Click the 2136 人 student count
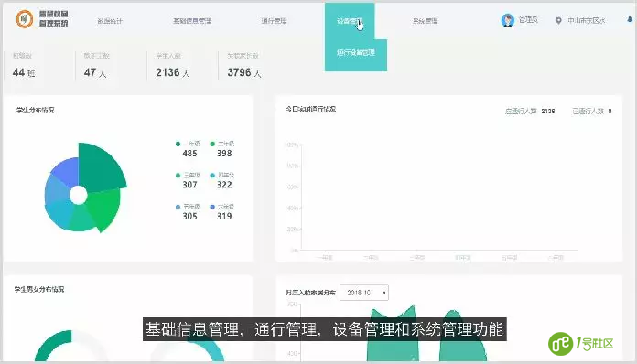 tap(173, 72)
